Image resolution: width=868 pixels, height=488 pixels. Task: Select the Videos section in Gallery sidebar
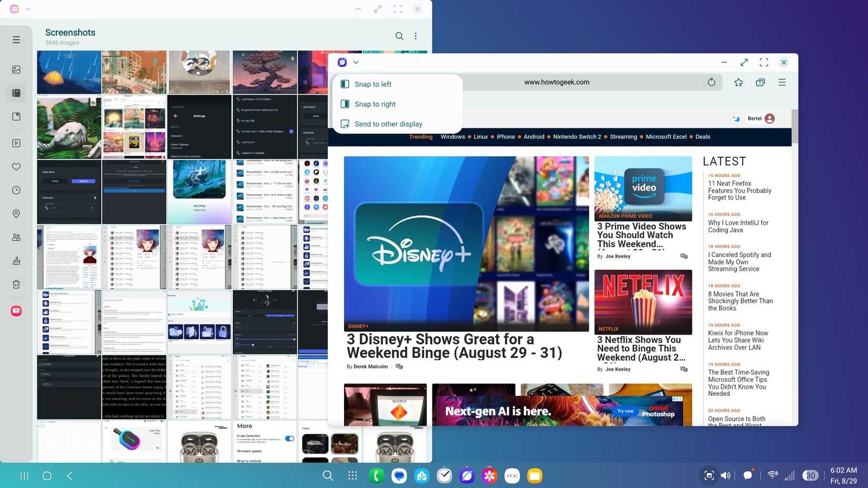click(16, 143)
